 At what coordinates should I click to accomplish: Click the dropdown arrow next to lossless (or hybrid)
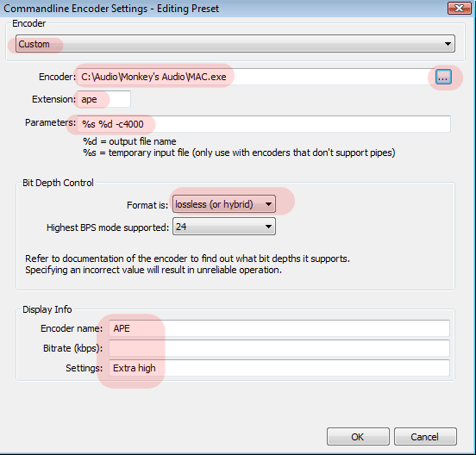[268, 204]
